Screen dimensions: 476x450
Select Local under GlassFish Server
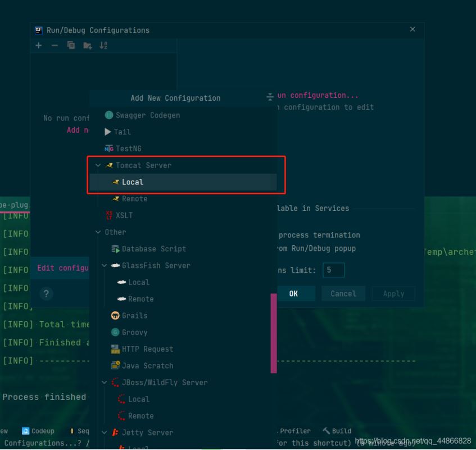pos(183,282)
